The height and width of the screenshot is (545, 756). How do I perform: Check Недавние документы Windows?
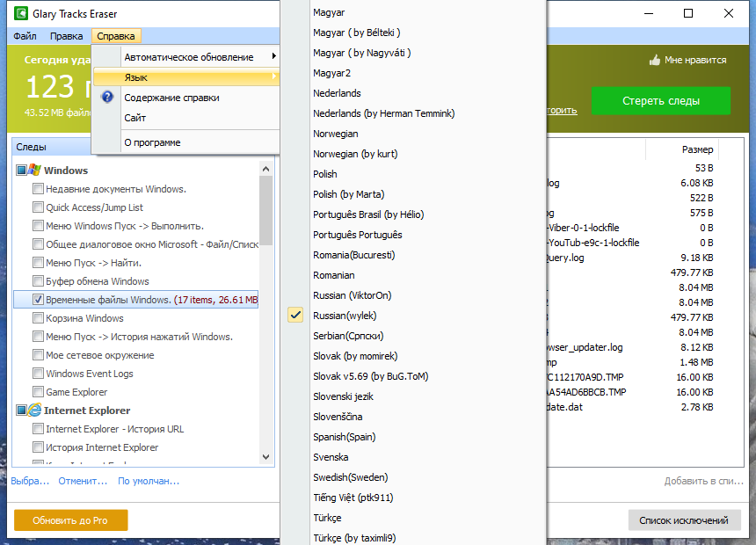38,189
